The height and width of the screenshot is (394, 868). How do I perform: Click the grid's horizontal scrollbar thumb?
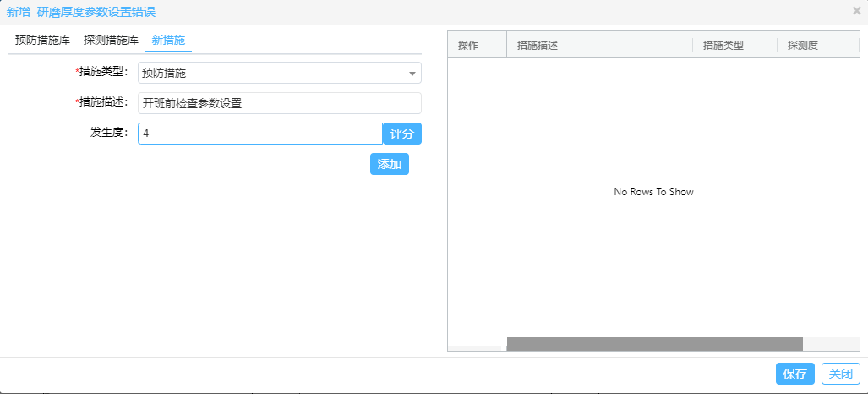point(654,343)
